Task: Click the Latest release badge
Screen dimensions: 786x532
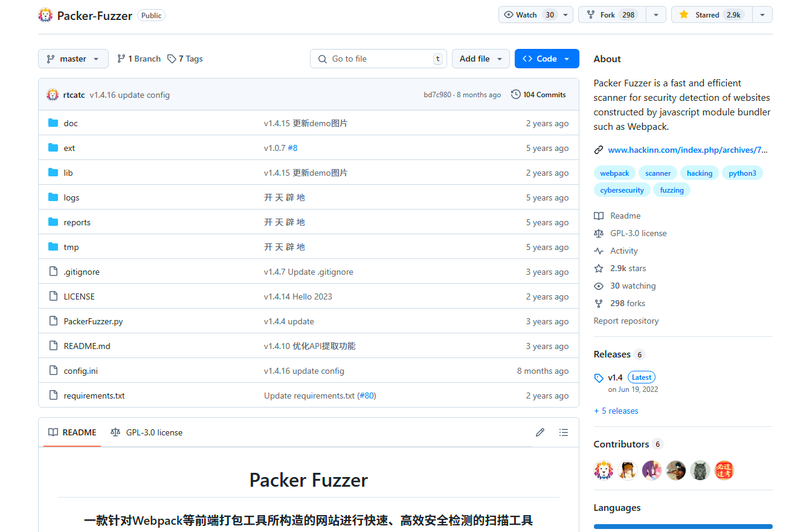Action: coord(642,377)
